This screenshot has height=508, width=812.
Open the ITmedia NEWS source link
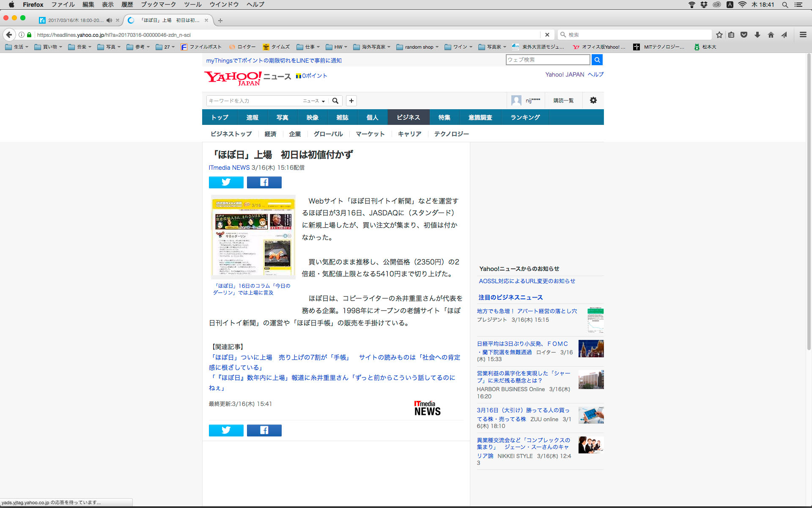(x=229, y=168)
